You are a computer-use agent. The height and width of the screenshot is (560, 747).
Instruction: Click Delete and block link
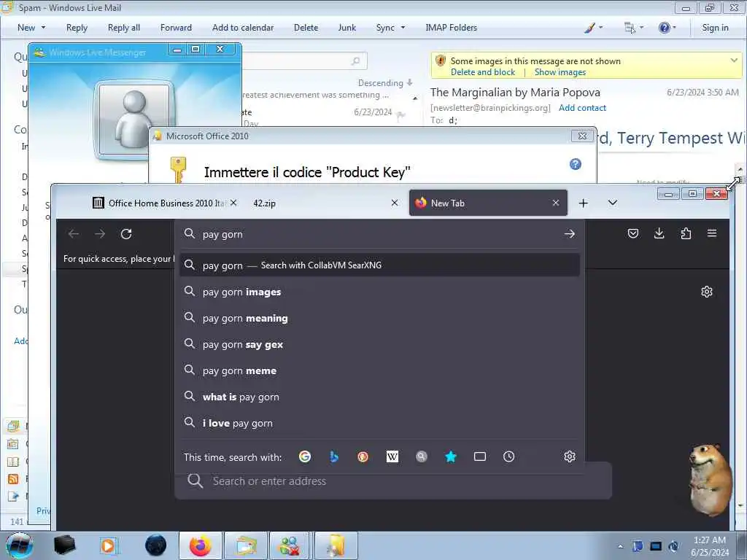tap(483, 72)
